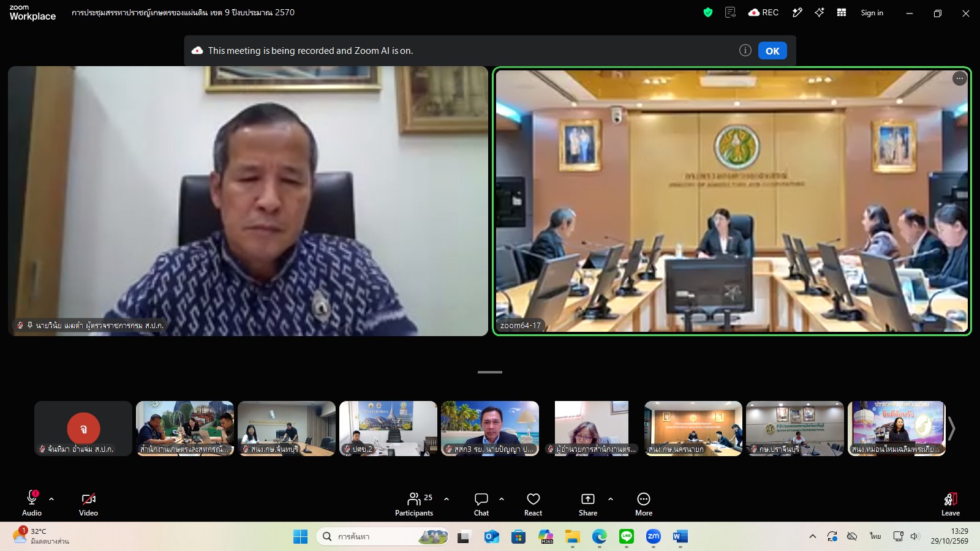
Task: Open the recording notice info icon
Action: point(745,50)
